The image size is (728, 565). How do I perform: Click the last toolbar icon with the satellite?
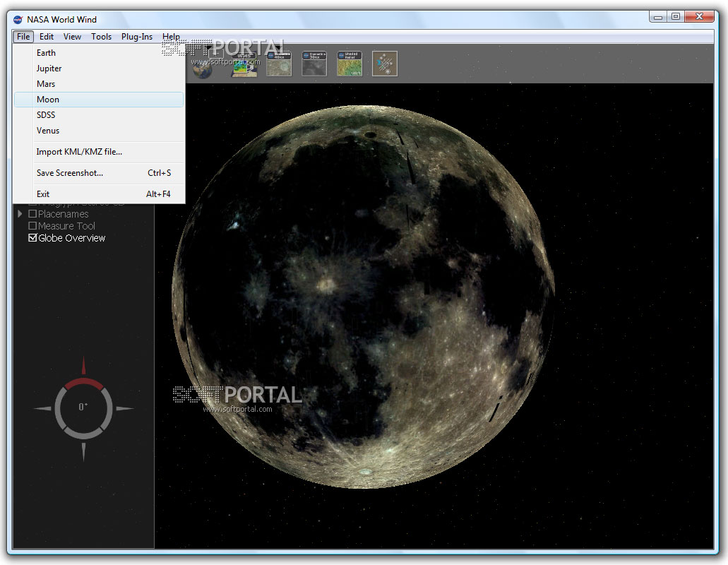pyautogui.click(x=385, y=64)
